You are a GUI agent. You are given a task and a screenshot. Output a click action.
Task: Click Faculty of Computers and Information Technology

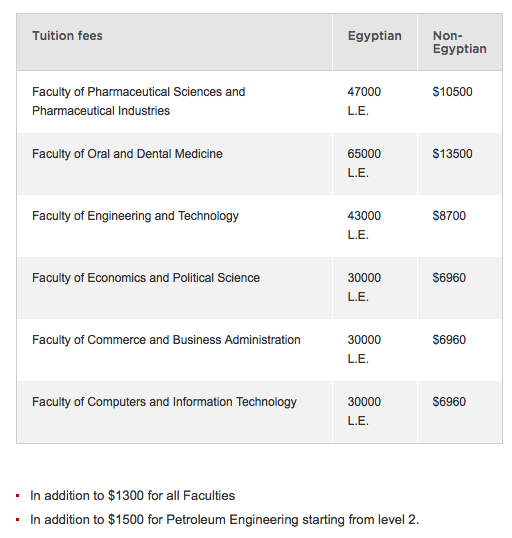click(x=164, y=402)
